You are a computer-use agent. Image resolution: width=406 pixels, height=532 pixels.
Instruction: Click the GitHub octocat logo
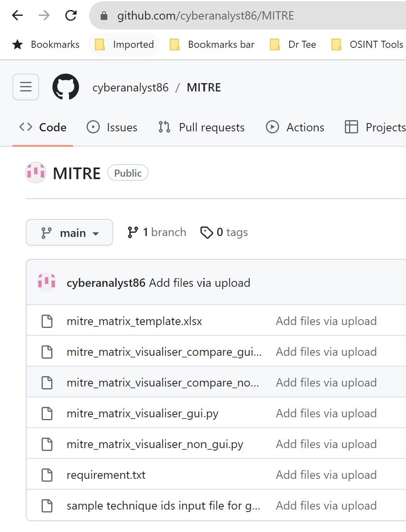point(65,87)
